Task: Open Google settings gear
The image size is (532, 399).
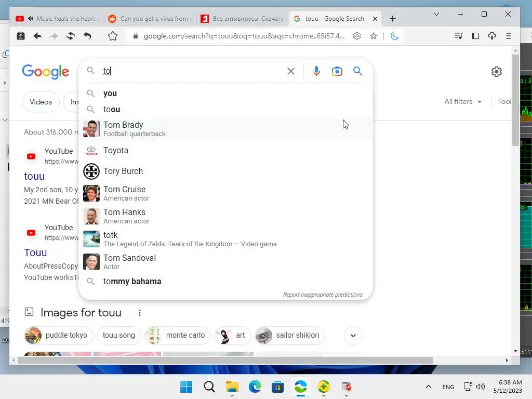Action: click(x=496, y=72)
